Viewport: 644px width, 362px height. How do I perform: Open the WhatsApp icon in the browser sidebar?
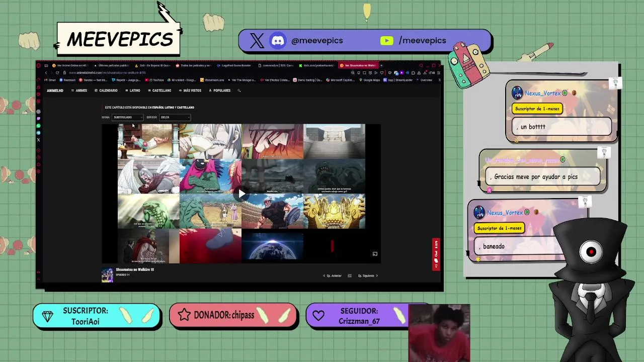coord(38,126)
